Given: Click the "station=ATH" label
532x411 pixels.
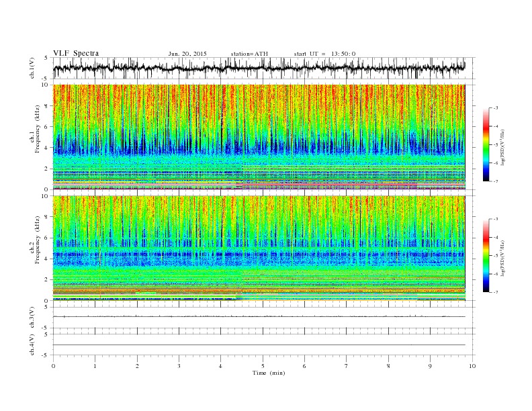Looking at the screenshot, I should [249, 54].
